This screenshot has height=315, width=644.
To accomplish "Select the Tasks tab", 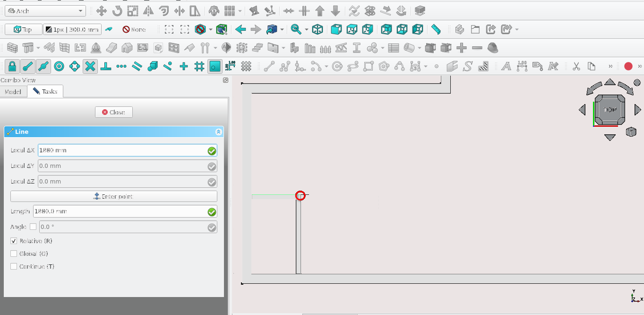I will pos(45,91).
